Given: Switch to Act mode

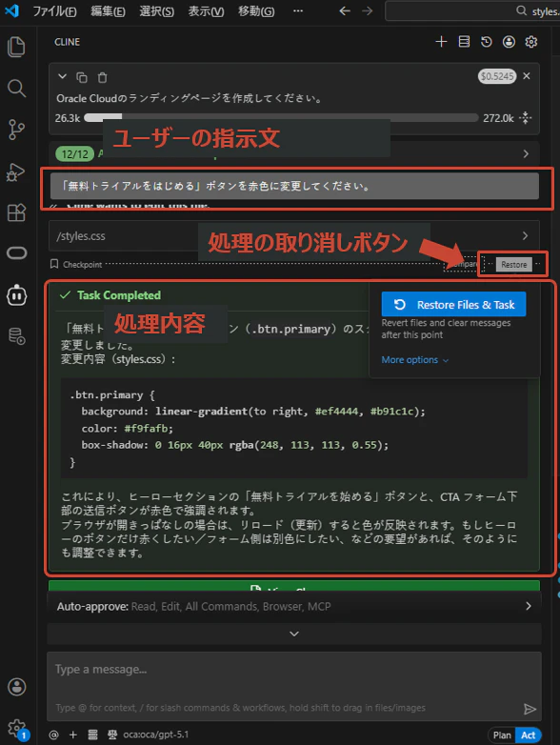Looking at the screenshot, I should click(529, 735).
